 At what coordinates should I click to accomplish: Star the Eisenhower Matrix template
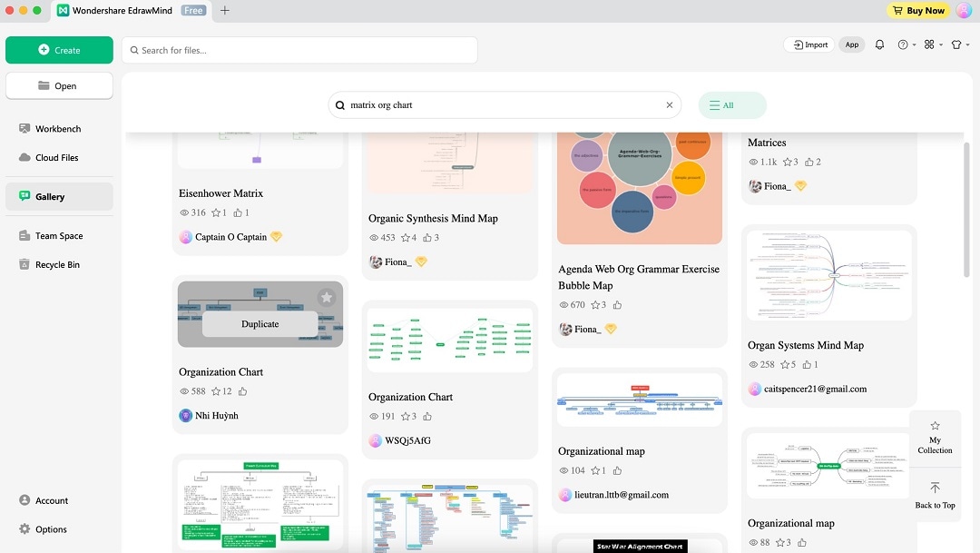219,212
